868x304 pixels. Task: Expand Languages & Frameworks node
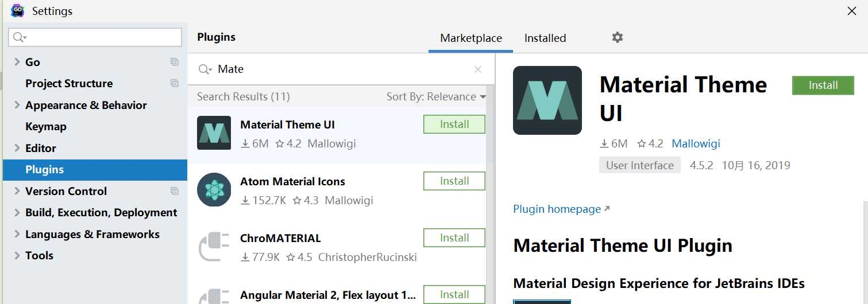pos(17,234)
